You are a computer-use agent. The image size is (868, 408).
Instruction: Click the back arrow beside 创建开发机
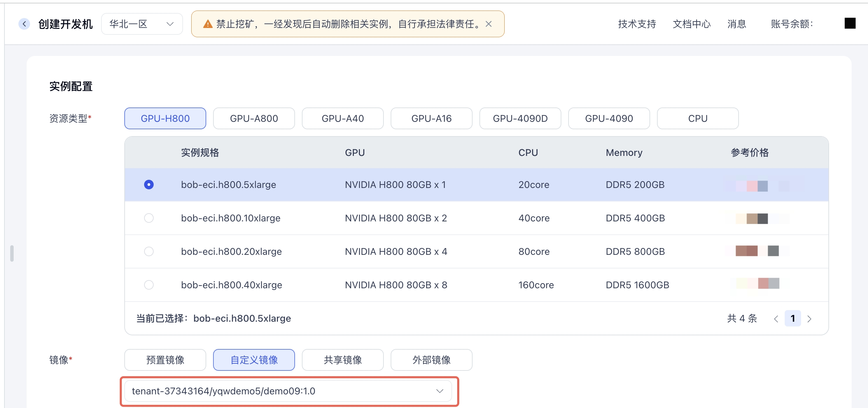coord(24,24)
